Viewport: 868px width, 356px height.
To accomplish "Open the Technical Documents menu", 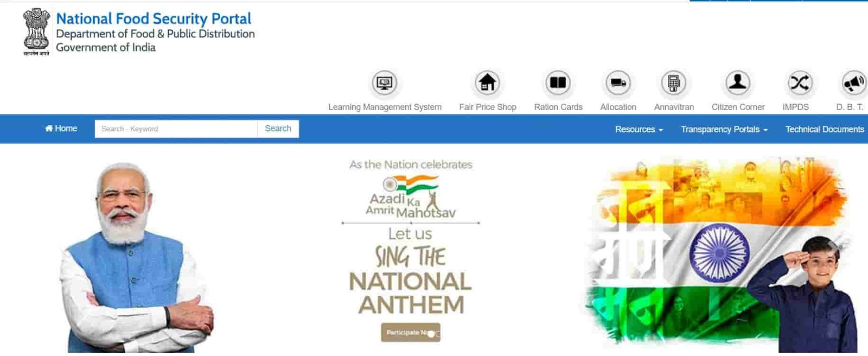I will [x=825, y=129].
